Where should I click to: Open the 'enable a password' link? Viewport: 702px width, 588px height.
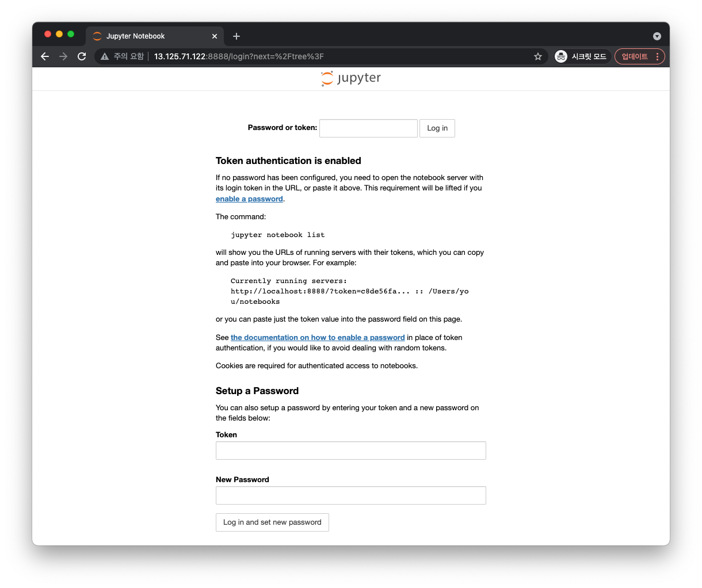point(249,199)
